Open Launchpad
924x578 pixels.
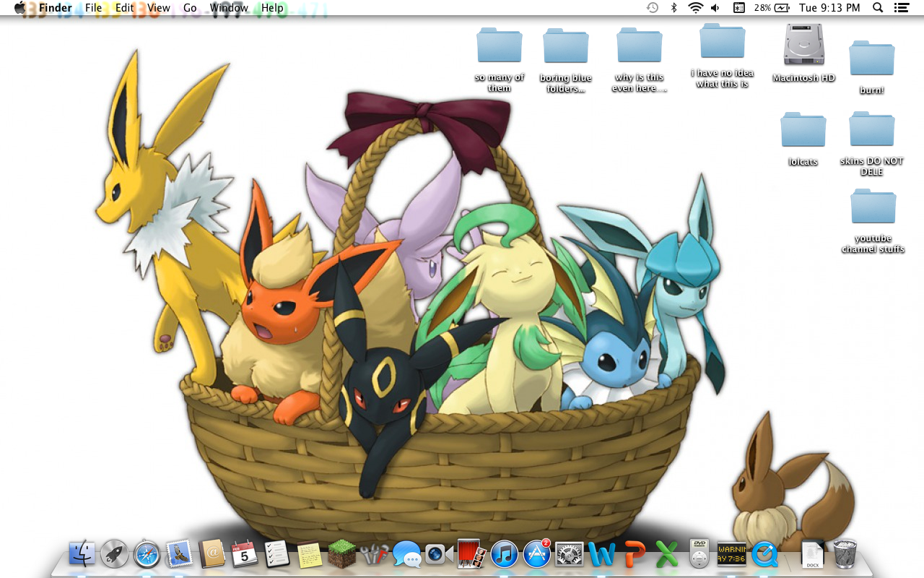tap(114, 556)
